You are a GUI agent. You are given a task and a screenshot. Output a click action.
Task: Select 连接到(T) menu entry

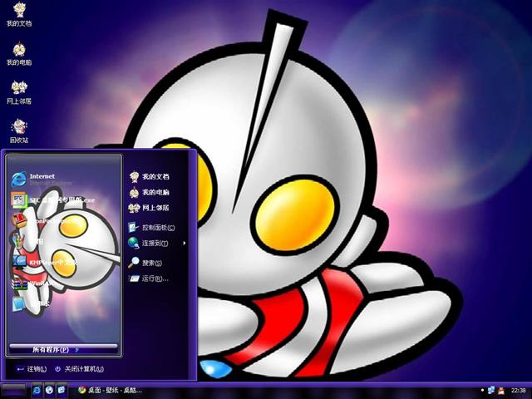[x=148, y=243]
